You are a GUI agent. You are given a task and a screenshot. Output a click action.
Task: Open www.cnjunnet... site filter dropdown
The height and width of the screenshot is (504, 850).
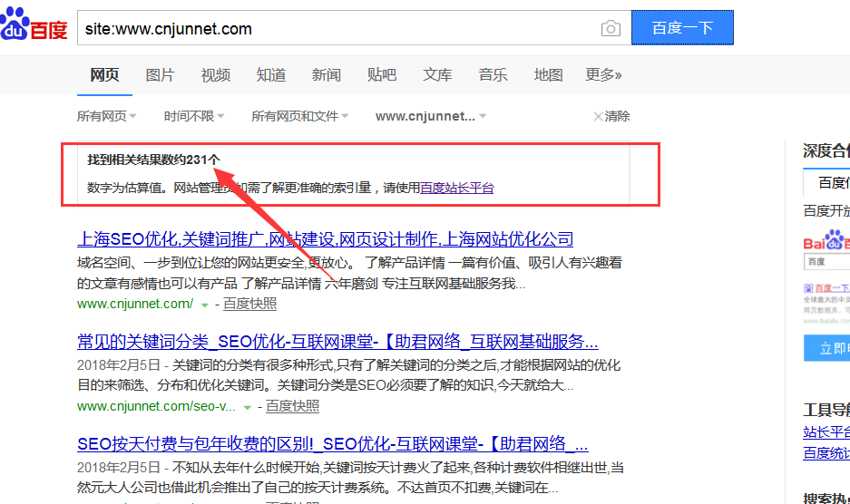click(431, 116)
